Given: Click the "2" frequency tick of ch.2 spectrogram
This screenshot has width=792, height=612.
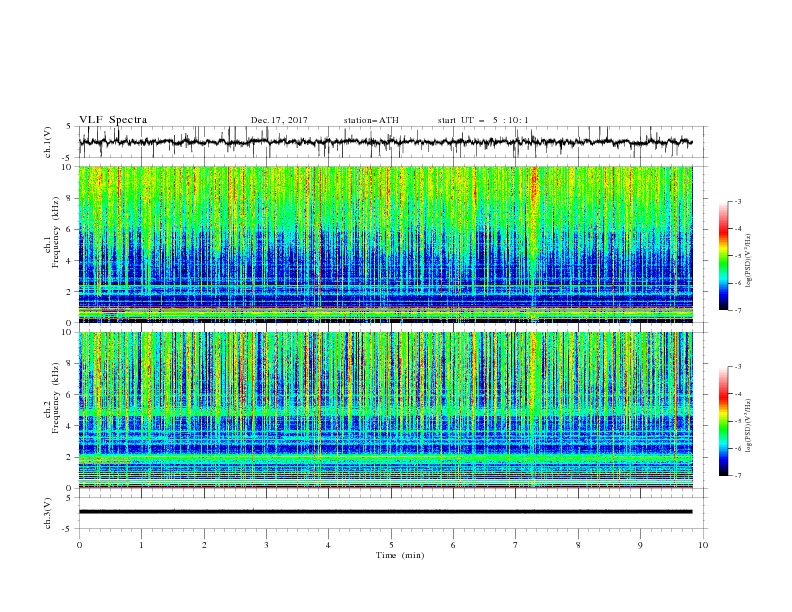Looking at the screenshot, I should click(x=70, y=457).
